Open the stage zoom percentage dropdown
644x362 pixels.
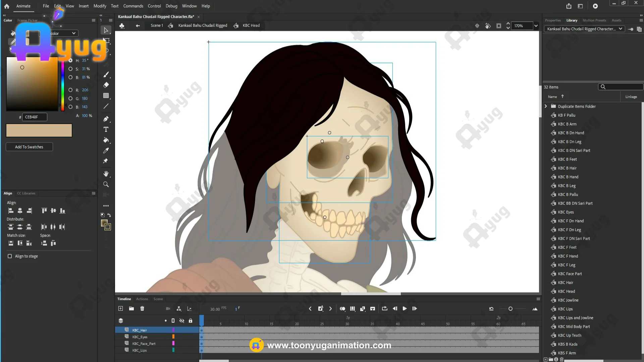[x=536, y=26]
